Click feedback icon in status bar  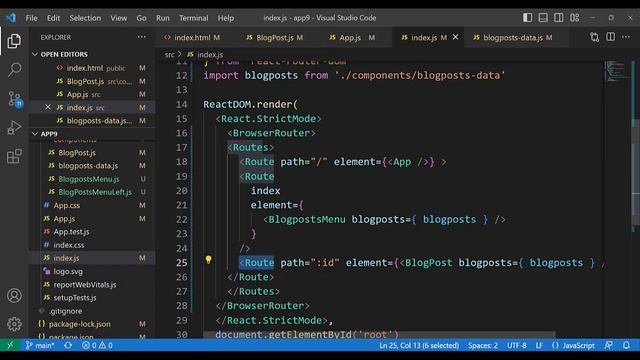pos(609,345)
